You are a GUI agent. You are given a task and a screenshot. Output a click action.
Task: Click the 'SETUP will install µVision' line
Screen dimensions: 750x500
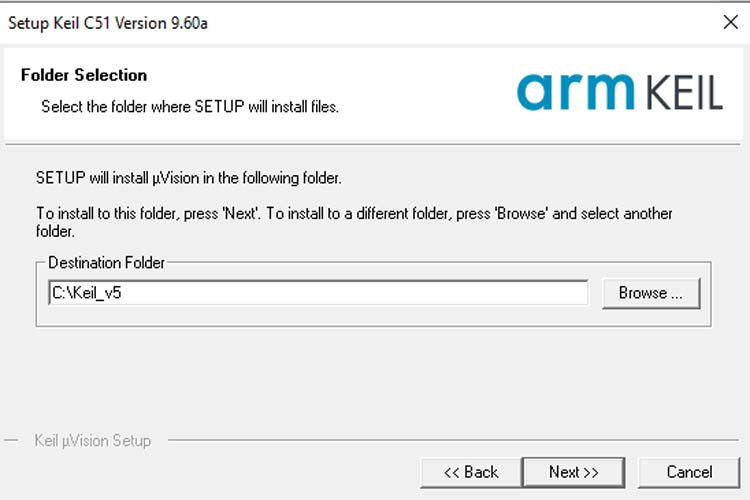tap(189, 179)
